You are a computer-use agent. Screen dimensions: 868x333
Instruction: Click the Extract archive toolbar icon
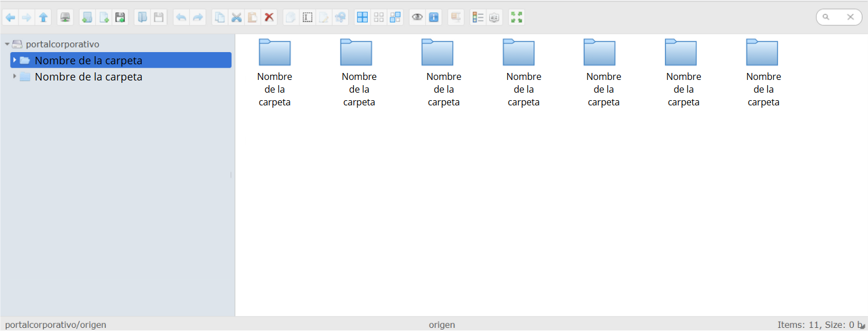coord(456,17)
